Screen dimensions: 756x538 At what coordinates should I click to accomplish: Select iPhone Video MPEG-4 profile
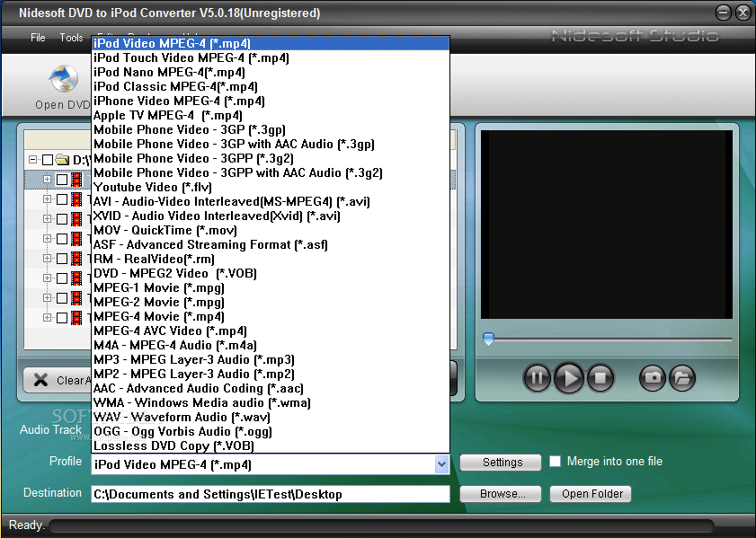point(271,101)
